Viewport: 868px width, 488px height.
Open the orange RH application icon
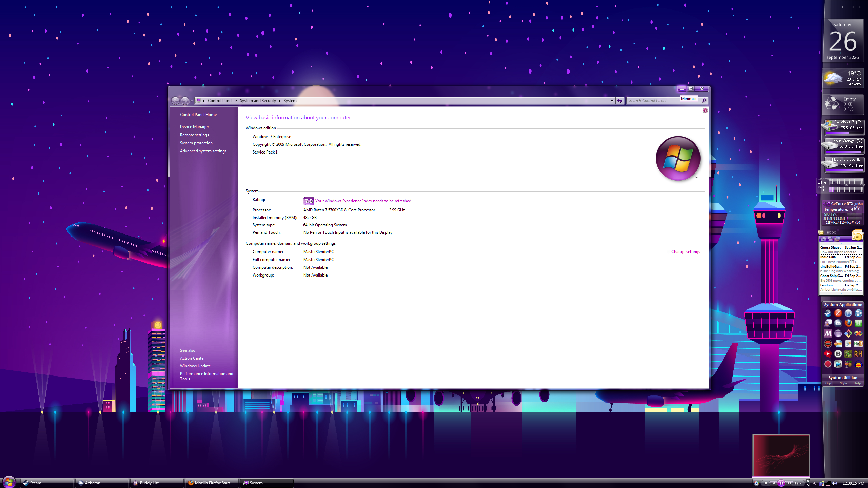[x=858, y=354]
